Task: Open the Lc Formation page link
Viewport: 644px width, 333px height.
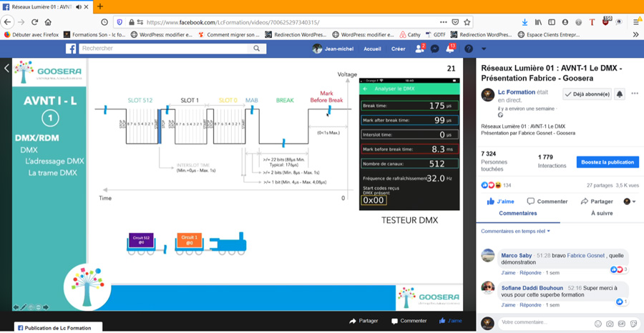Action: click(516, 92)
